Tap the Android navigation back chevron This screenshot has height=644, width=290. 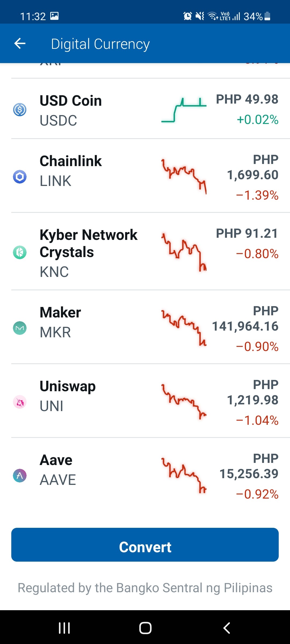[x=227, y=628]
